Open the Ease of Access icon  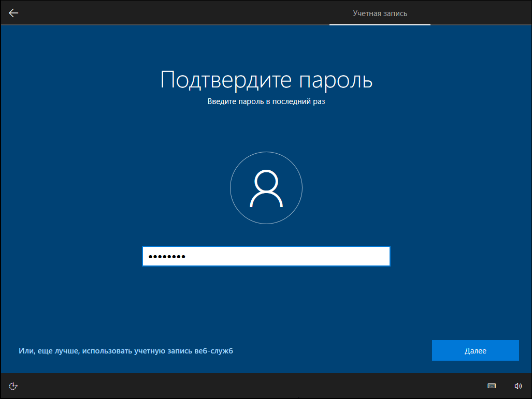[x=13, y=386]
